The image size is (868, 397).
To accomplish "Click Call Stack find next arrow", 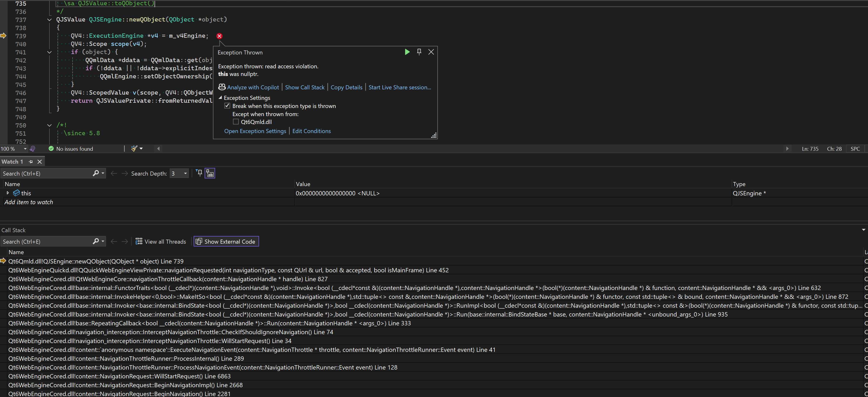I will (125, 241).
